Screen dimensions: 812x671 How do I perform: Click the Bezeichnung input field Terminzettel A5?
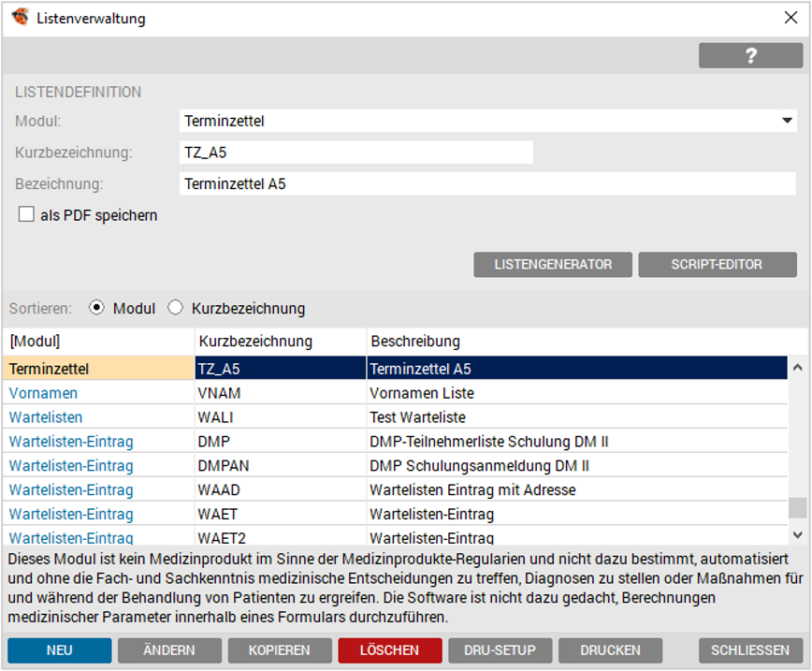pyautogui.click(x=487, y=184)
